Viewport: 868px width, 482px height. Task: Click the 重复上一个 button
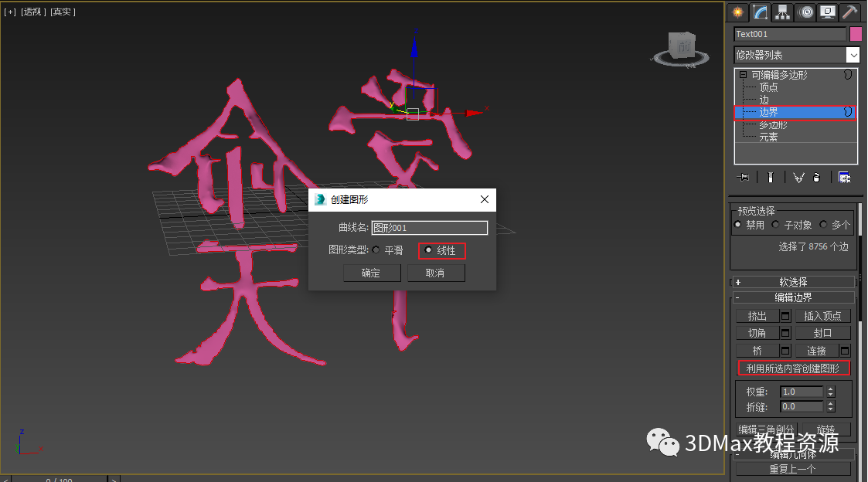click(793, 470)
